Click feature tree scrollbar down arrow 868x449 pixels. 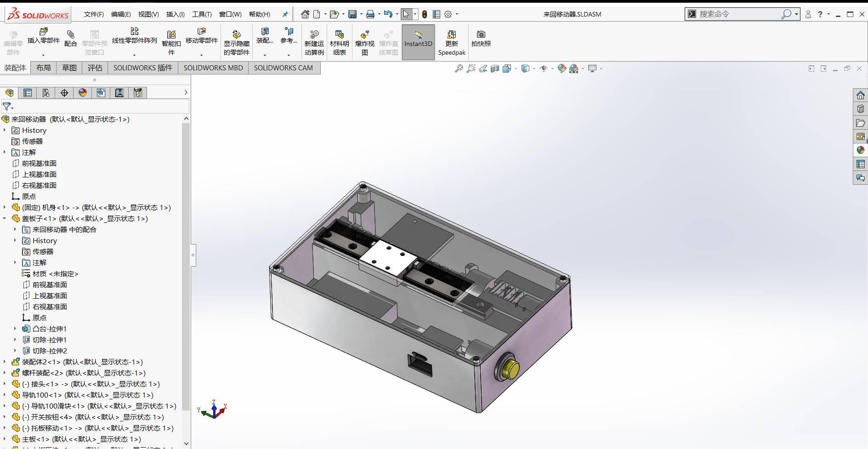click(186, 443)
